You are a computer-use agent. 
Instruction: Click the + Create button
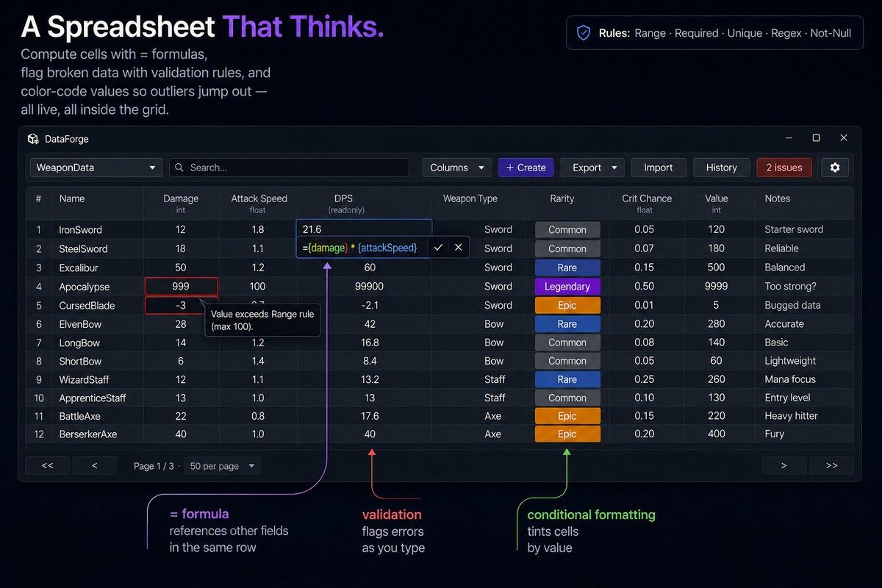coord(526,168)
